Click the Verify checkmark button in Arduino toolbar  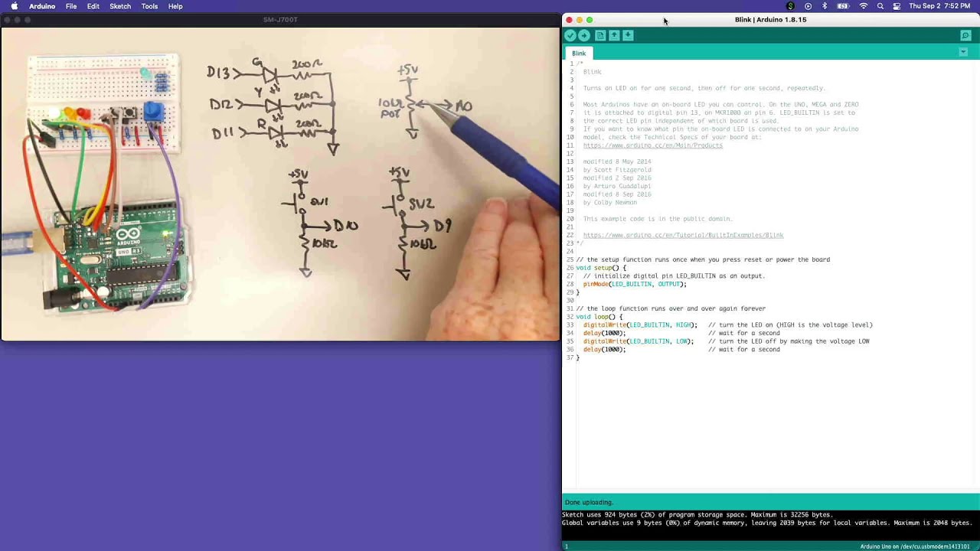[x=570, y=36]
